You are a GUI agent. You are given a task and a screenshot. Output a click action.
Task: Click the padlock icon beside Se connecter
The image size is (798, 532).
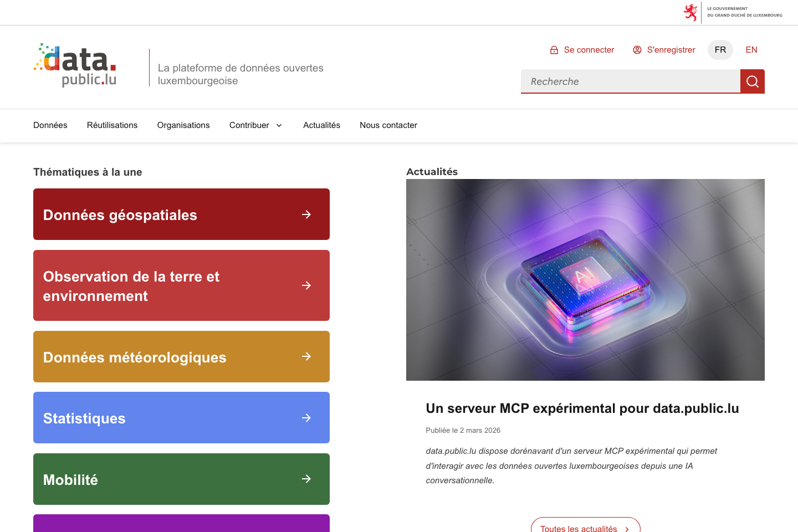coord(554,50)
